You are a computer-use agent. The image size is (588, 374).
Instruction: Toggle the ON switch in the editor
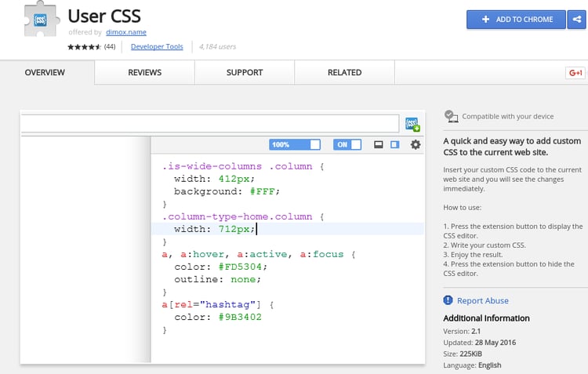coord(347,144)
